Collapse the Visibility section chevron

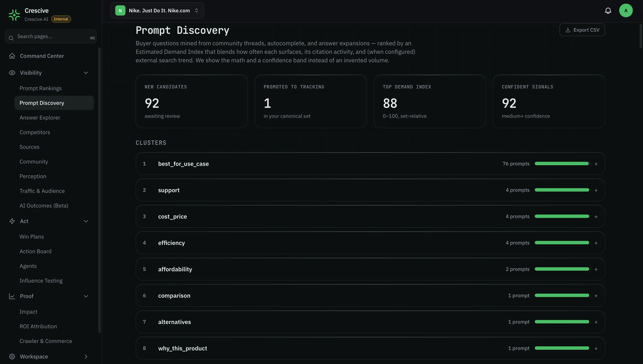[86, 73]
